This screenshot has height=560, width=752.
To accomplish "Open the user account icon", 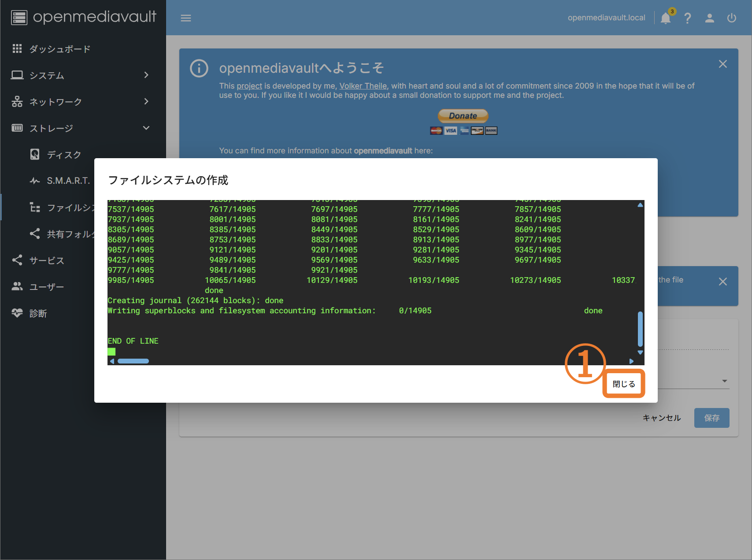I will coord(709,18).
